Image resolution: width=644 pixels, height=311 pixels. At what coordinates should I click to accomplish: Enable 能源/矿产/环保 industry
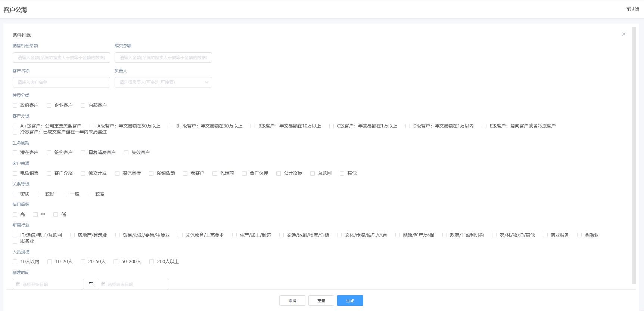pos(398,235)
